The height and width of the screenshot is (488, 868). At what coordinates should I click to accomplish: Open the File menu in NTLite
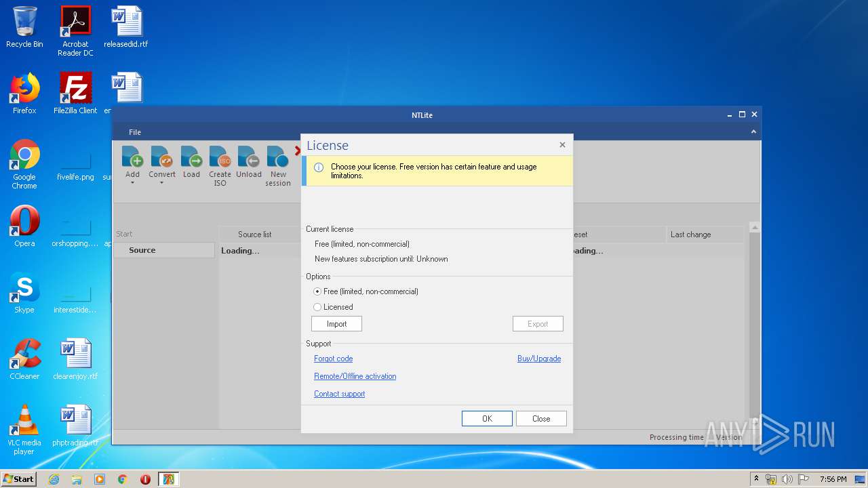click(x=135, y=132)
